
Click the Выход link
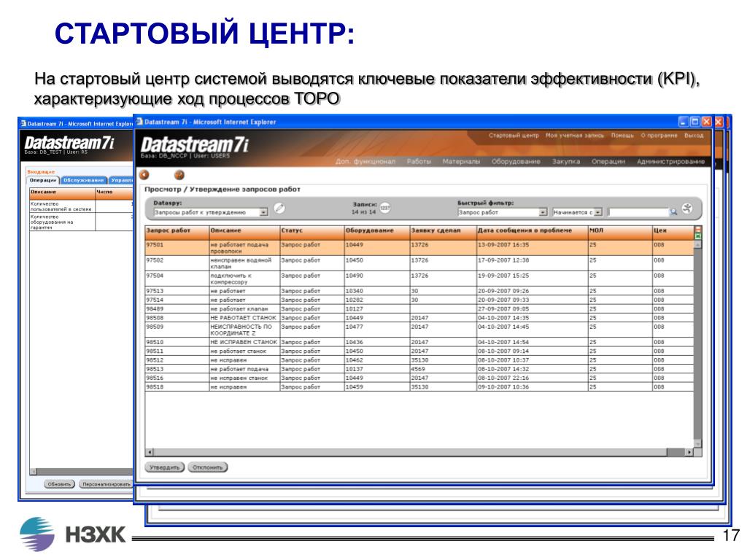pos(694,136)
